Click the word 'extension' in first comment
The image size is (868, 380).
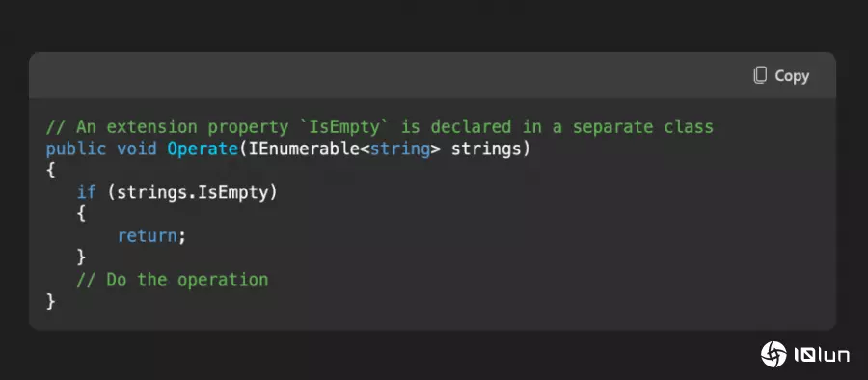point(152,127)
